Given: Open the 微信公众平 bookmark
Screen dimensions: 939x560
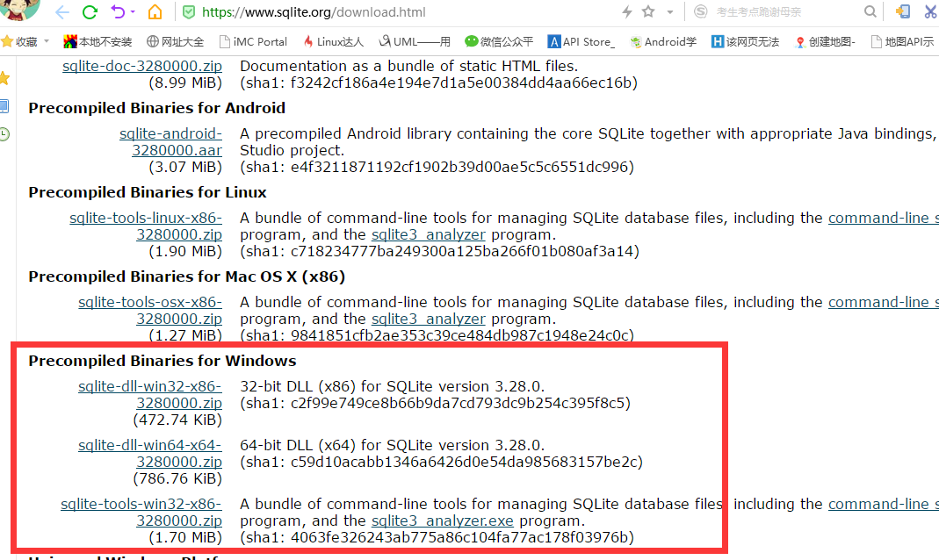Looking at the screenshot, I should click(x=499, y=41).
